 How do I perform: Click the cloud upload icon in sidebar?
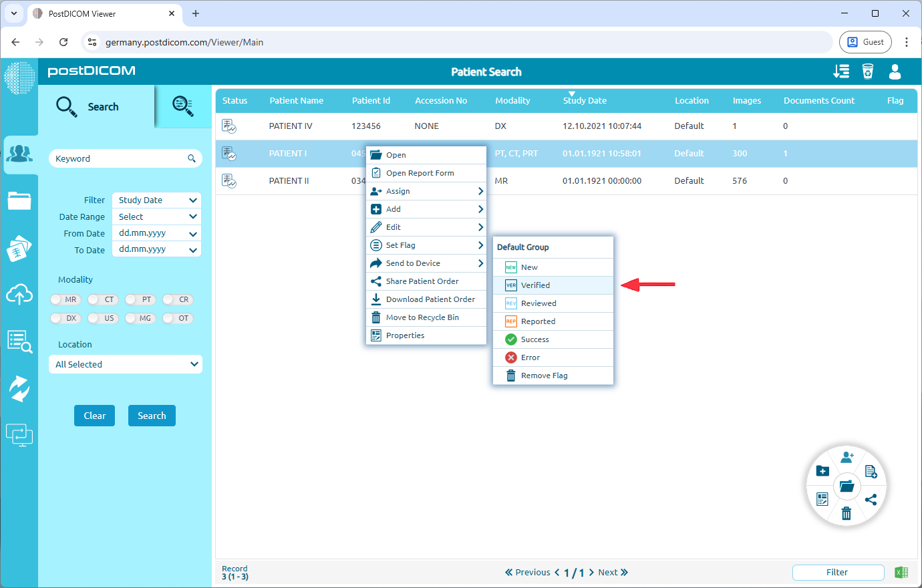click(20, 294)
